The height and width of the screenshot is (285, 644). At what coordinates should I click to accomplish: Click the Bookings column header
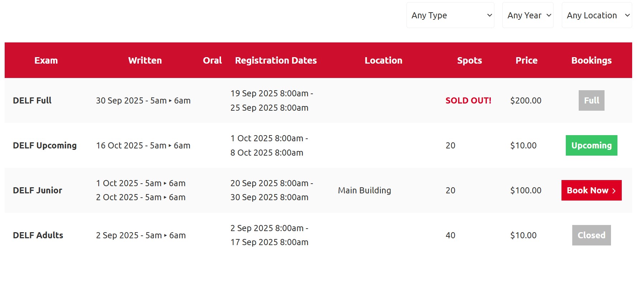click(591, 60)
